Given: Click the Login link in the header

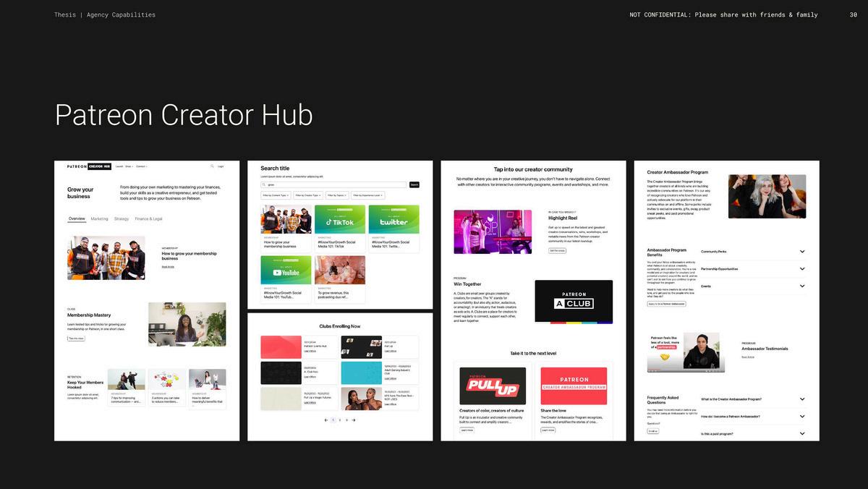Looking at the screenshot, I should pyautogui.click(x=221, y=166).
